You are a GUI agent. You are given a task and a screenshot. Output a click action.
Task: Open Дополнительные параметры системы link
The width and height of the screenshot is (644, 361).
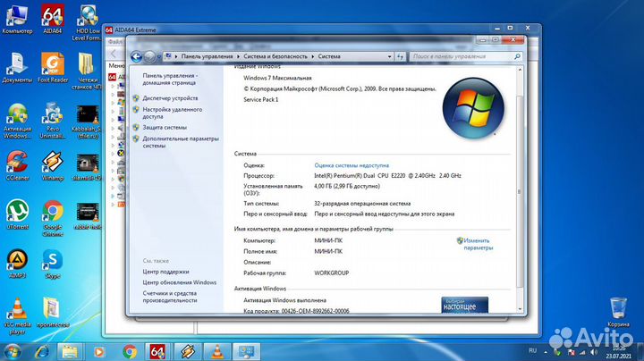pos(181,142)
